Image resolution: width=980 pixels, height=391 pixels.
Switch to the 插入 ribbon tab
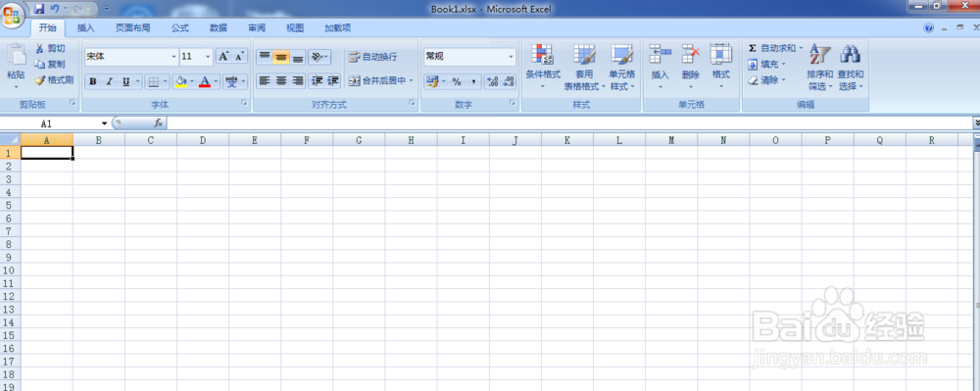click(x=85, y=28)
